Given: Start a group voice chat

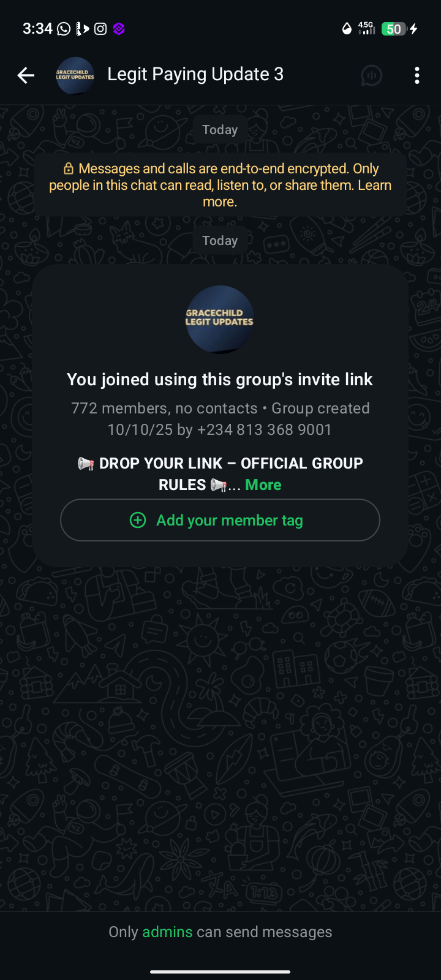Looking at the screenshot, I should (371, 75).
